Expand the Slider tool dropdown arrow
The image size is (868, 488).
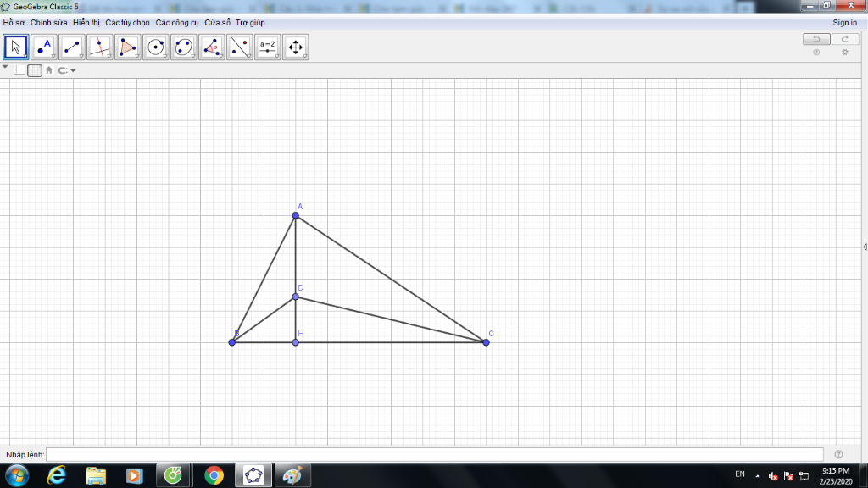point(277,57)
